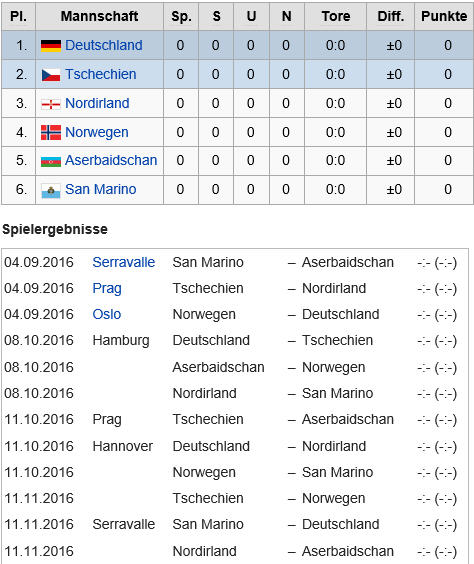474x564 pixels.
Task: Click the Northern Ireland flag icon
Action: click(51, 104)
